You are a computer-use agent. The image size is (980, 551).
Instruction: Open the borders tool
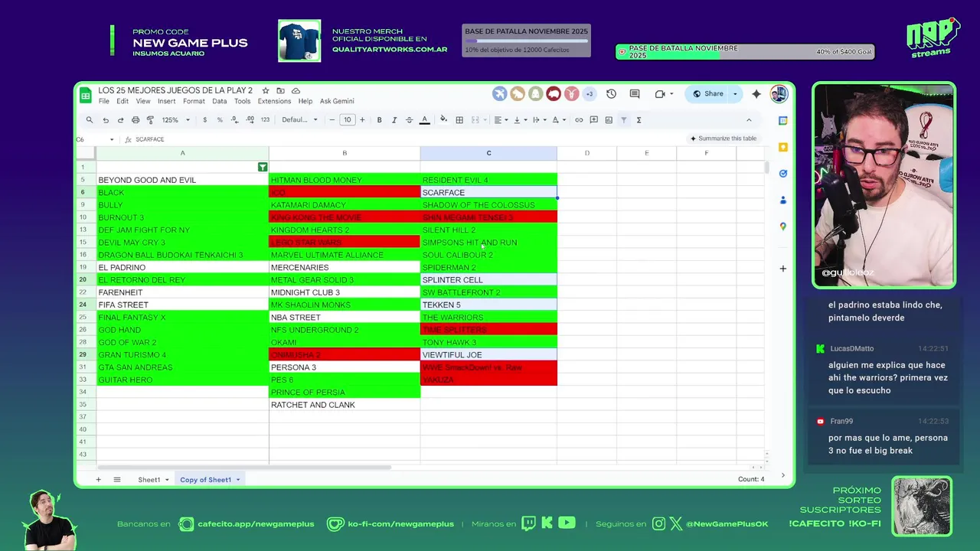(x=459, y=119)
